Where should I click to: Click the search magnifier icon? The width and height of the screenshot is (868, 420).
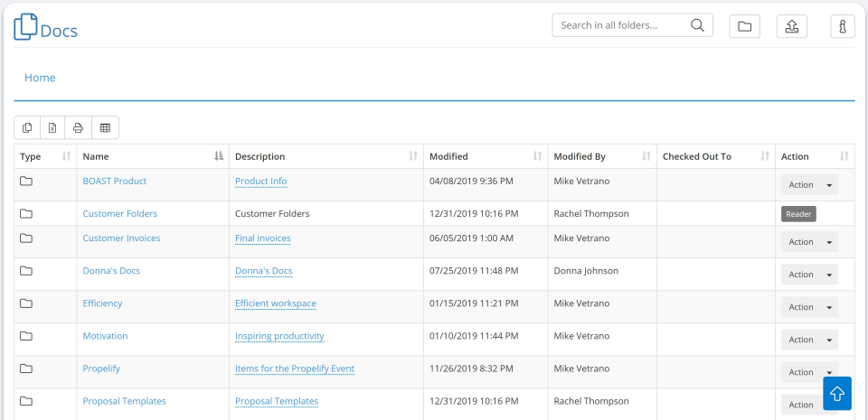(x=697, y=25)
